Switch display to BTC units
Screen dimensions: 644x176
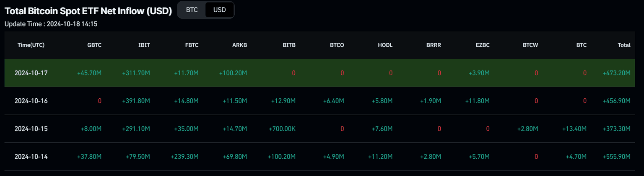tap(192, 10)
